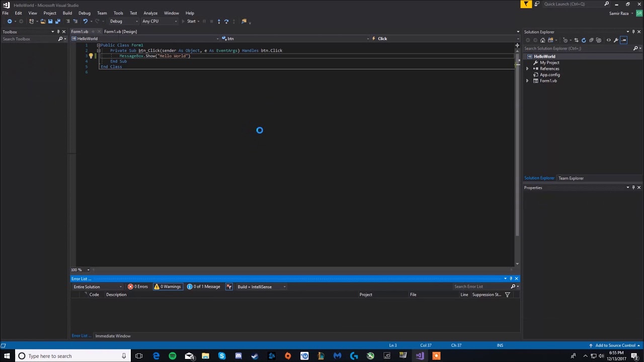644x362 pixels.
Task: Open the Debug configuration dropdown
Action: coord(124,21)
